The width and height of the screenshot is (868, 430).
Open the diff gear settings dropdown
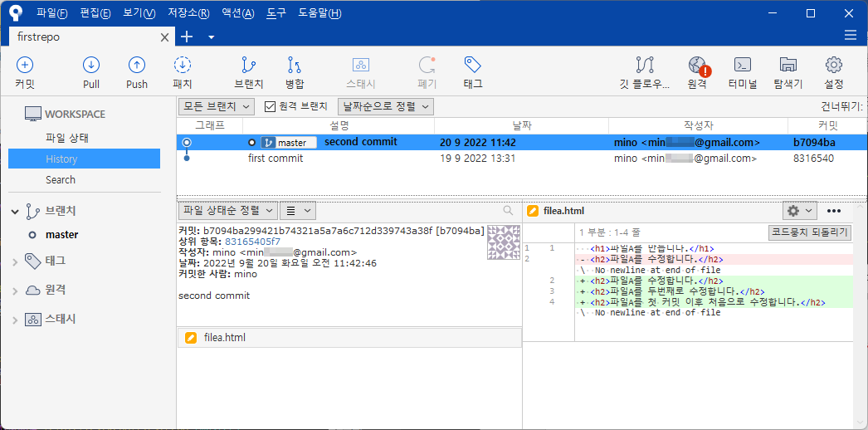800,211
